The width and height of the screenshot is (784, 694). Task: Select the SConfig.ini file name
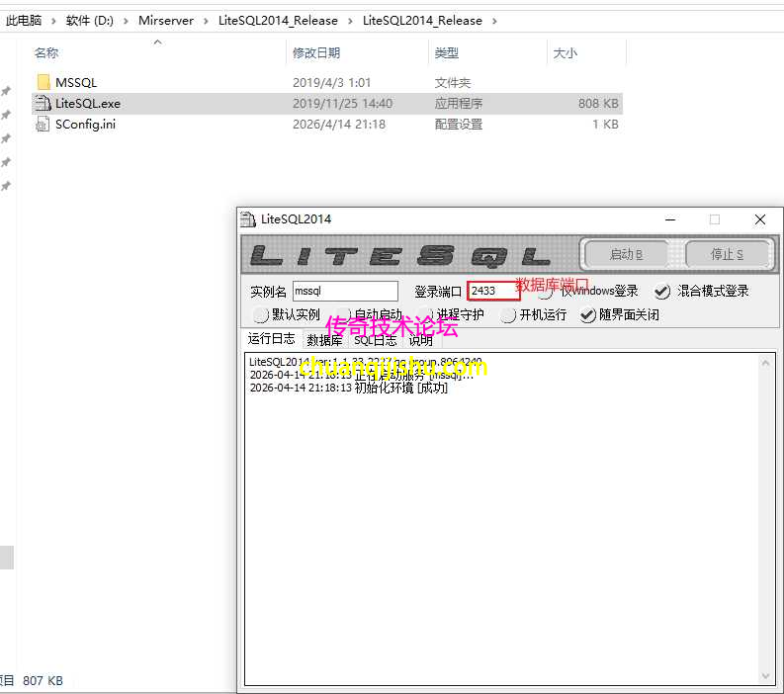(x=85, y=124)
